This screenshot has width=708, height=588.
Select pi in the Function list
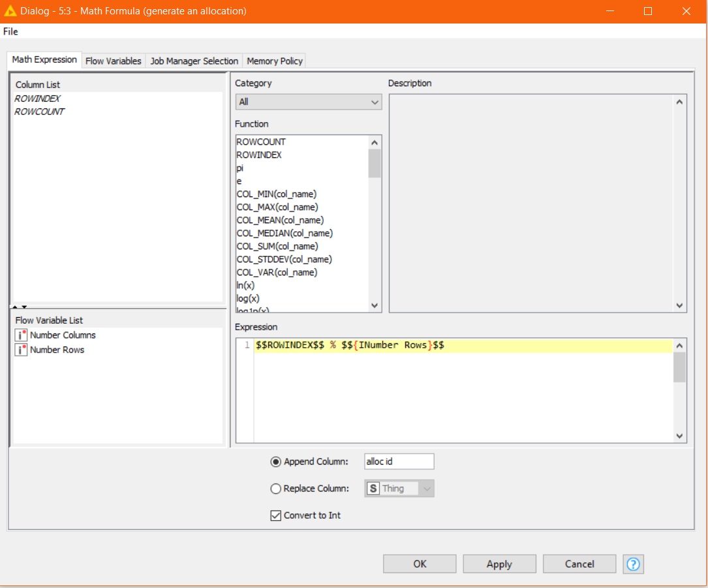pos(239,168)
